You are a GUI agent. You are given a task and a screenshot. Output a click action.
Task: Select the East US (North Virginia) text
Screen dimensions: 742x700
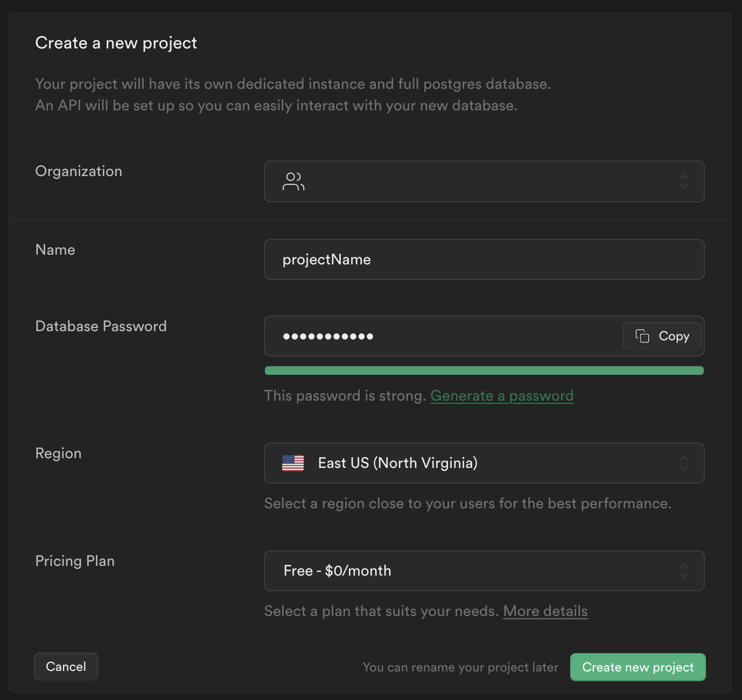(397, 463)
